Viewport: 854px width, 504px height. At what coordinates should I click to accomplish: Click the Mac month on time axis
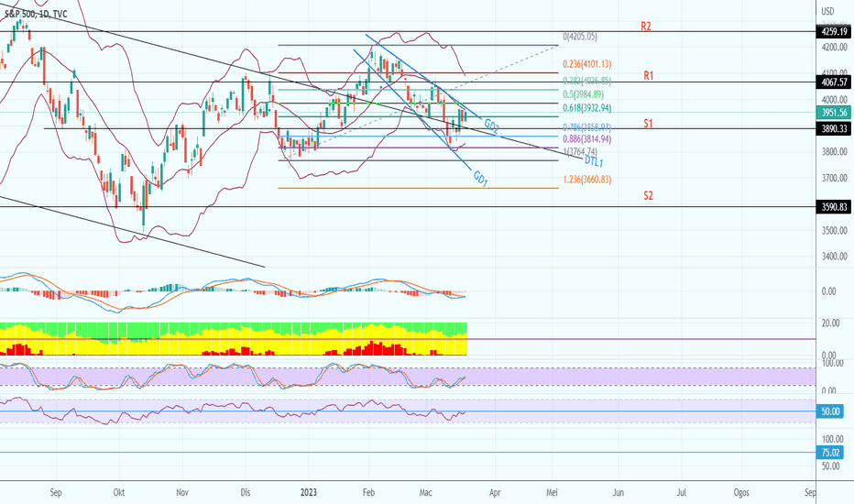pos(425,493)
